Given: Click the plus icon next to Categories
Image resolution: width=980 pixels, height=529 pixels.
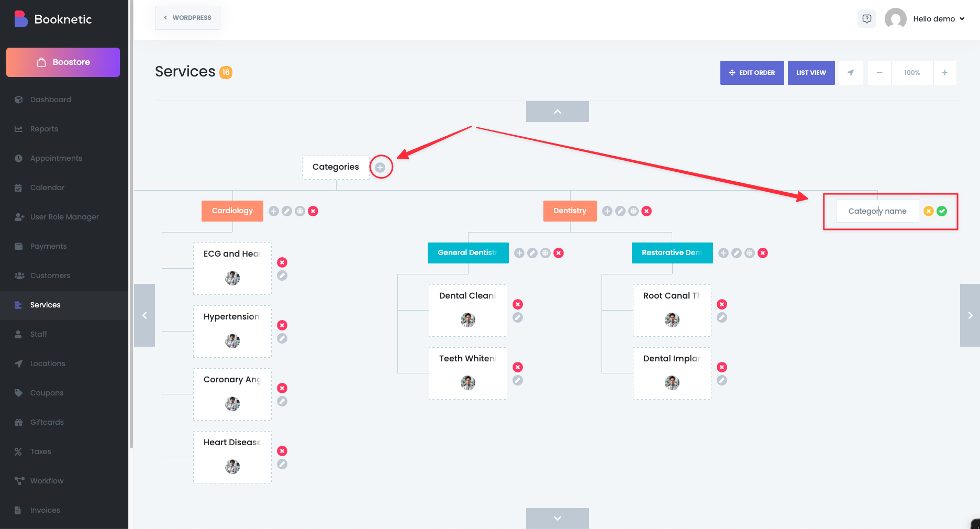Looking at the screenshot, I should (380, 168).
